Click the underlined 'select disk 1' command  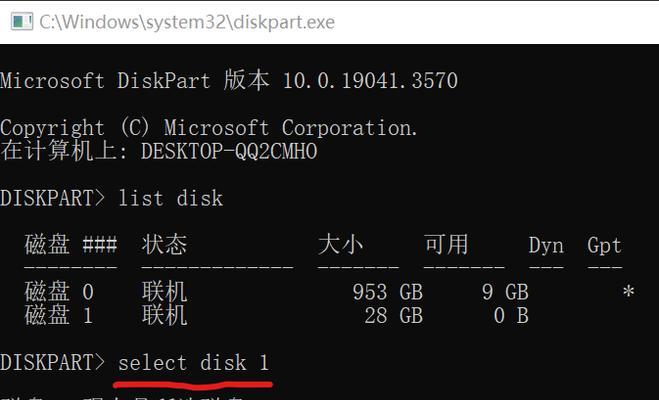coord(193,363)
